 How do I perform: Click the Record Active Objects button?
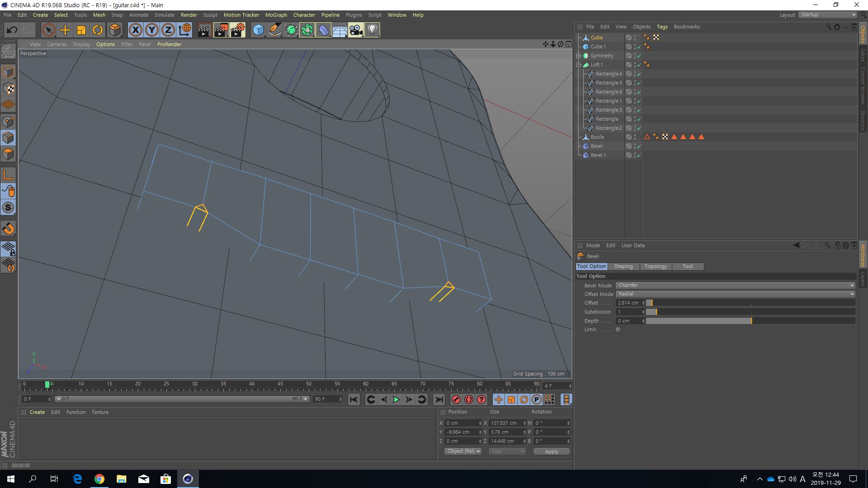click(x=456, y=399)
